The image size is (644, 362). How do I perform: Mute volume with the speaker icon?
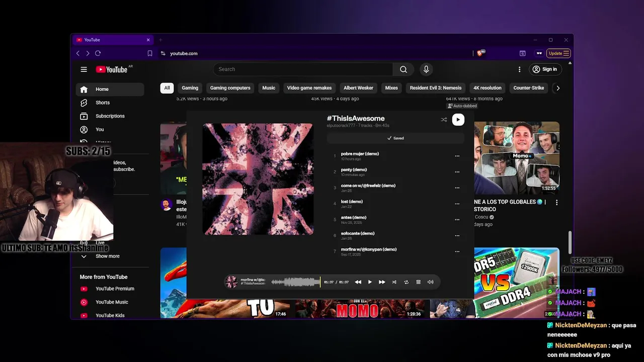[x=430, y=282]
